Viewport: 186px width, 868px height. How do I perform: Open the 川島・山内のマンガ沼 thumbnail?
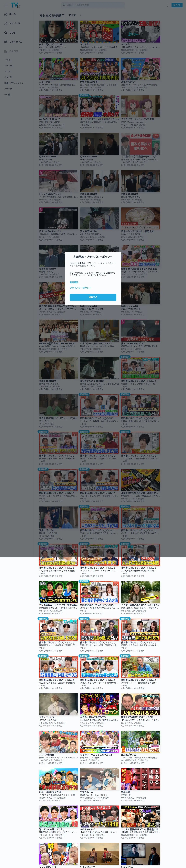pyautogui.click(x=58, y=779)
